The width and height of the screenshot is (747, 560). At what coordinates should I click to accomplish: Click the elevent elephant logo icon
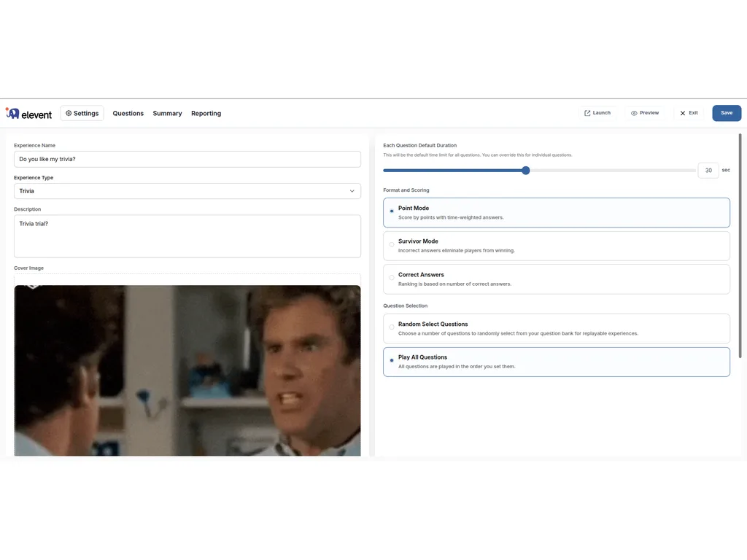coord(12,113)
